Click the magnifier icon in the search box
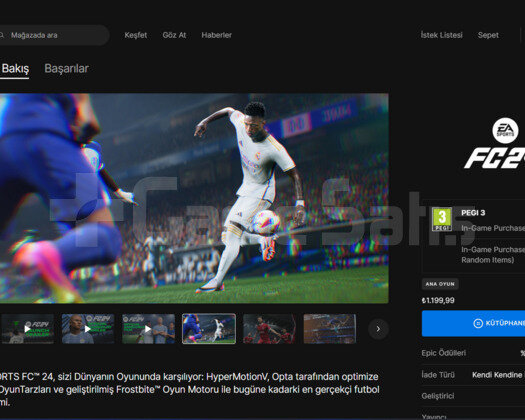 [x=1, y=35]
